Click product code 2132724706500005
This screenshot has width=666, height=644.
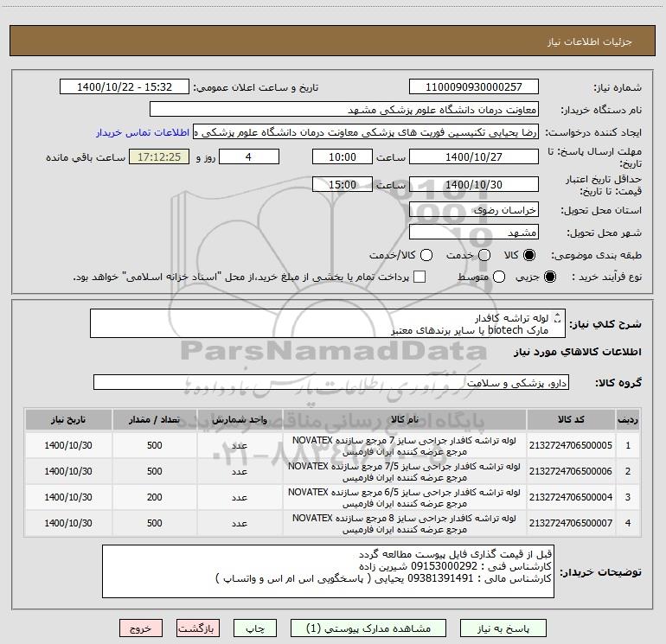tap(571, 445)
